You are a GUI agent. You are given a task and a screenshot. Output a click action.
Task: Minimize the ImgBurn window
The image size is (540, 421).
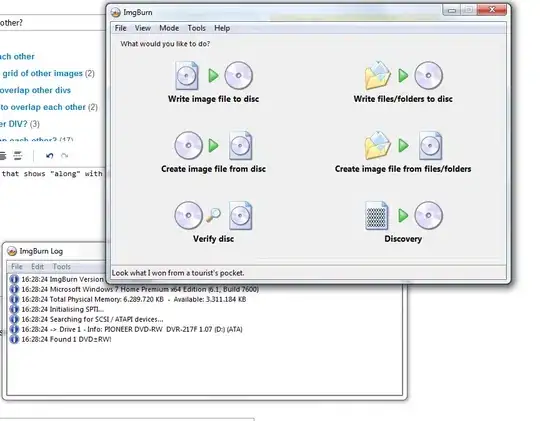451,10
